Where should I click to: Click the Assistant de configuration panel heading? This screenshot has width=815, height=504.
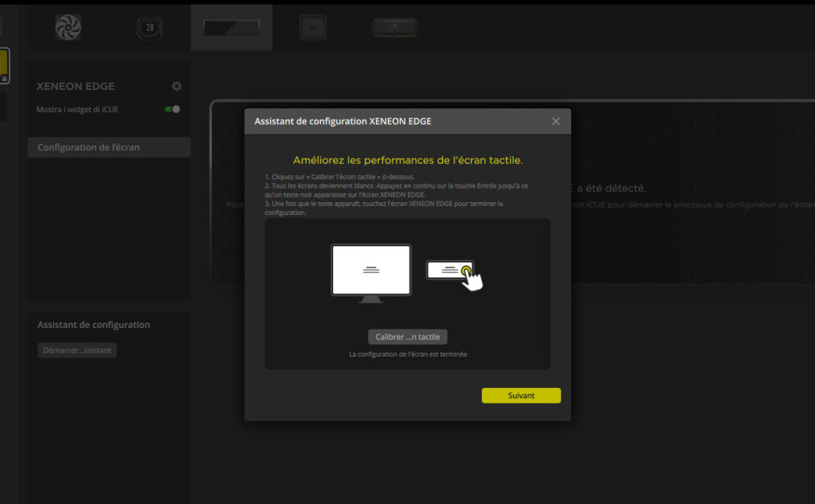(94, 325)
